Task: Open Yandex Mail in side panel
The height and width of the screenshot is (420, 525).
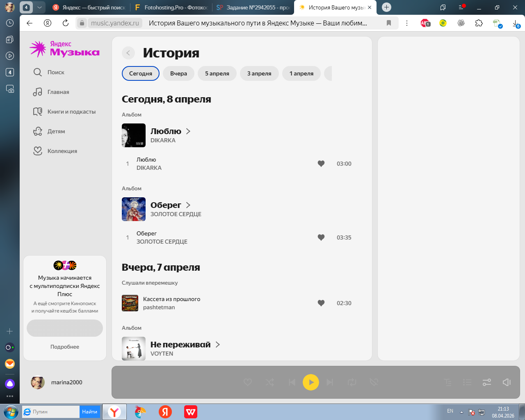Action: 10,364
